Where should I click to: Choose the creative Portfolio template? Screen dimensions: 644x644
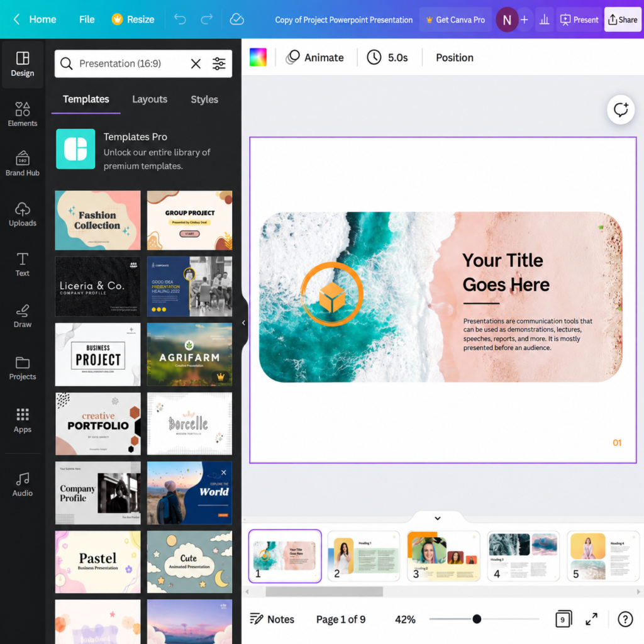tap(97, 423)
